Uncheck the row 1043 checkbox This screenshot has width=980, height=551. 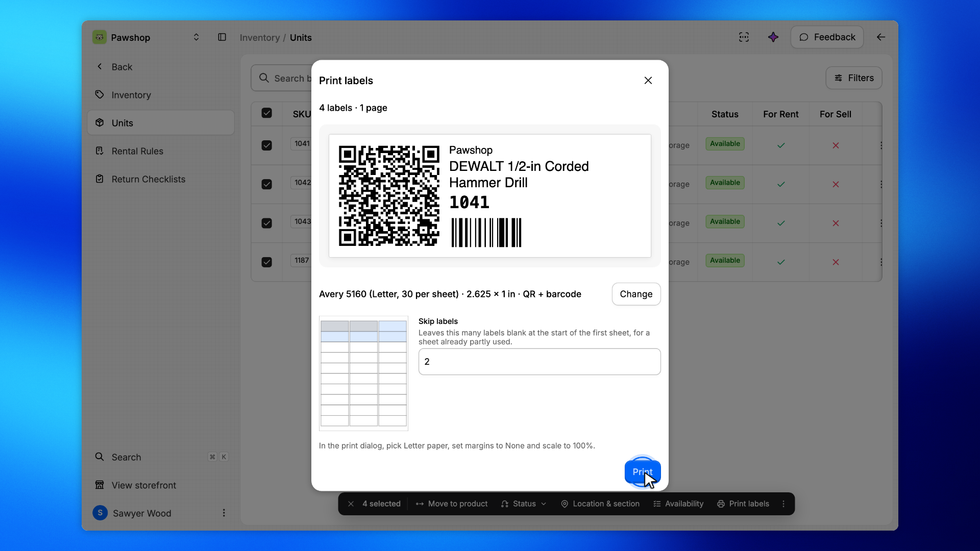point(266,223)
